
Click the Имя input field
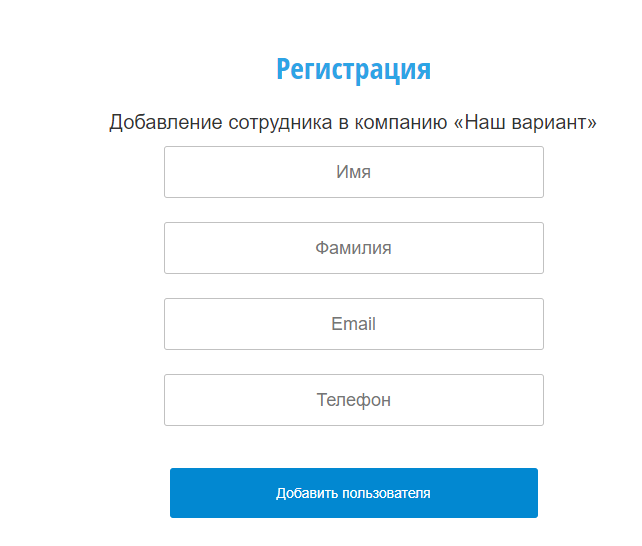point(353,172)
